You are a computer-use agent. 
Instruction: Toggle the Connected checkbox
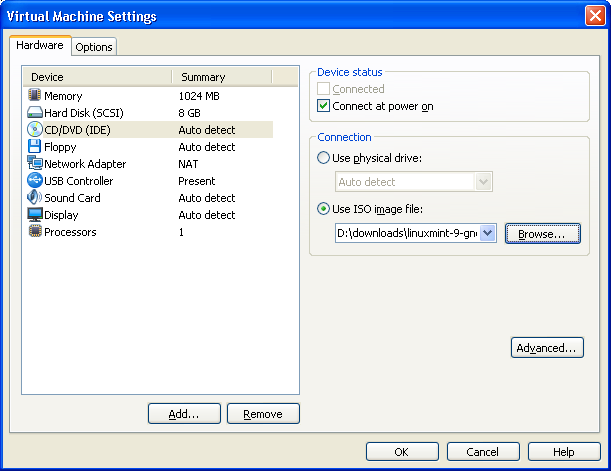[323, 89]
